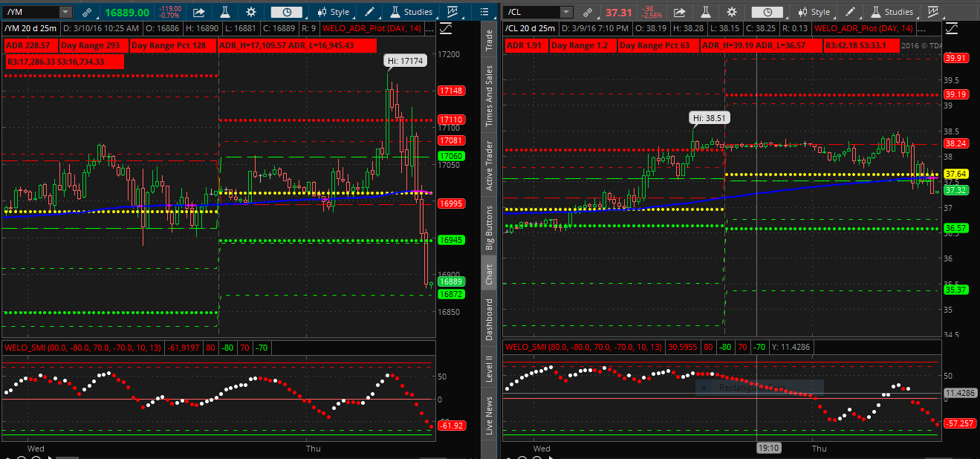Open Style menu on /YM chart
This screenshot has height=459, width=980.
pyautogui.click(x=333, y=13)
